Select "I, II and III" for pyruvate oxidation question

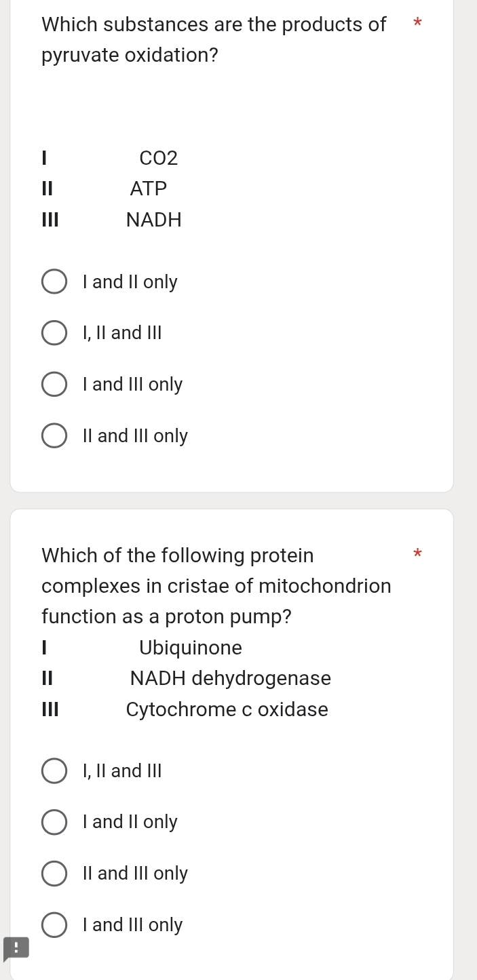pyautogui.click(x=54, y=332)
